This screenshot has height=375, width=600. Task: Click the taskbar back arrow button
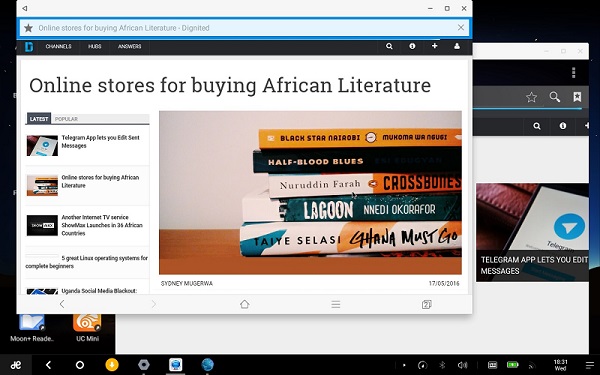pos(48,365)
